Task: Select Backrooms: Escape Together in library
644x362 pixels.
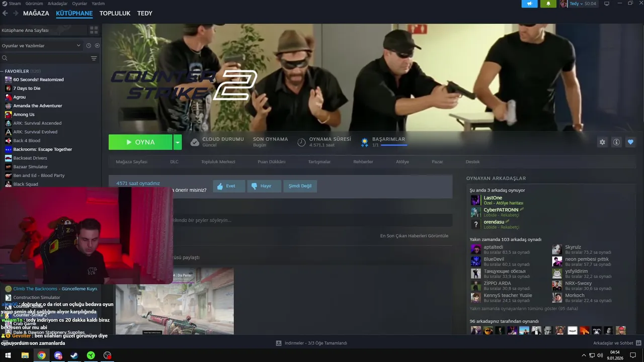Action: coord(42,149)
